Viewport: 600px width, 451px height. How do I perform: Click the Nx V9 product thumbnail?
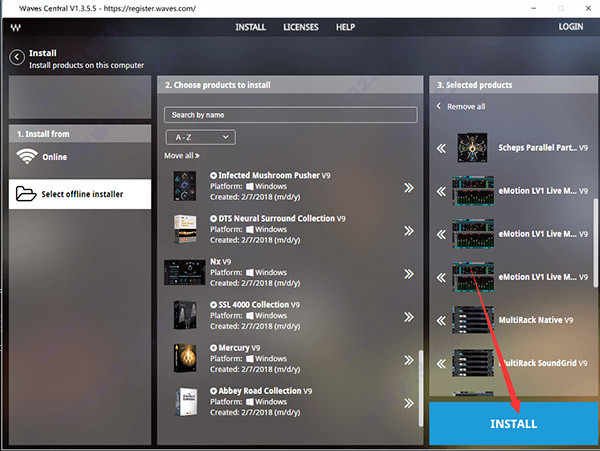(x=185, y=272)
